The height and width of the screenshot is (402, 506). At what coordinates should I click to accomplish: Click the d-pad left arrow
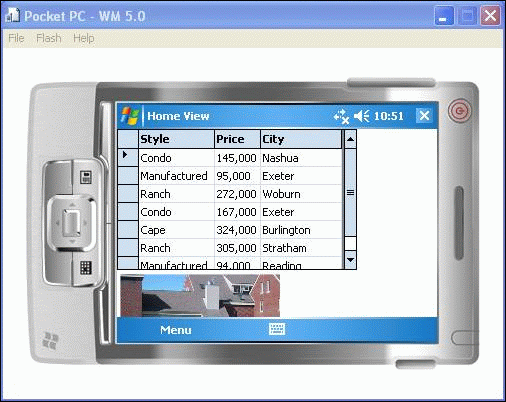coord(57,223)
